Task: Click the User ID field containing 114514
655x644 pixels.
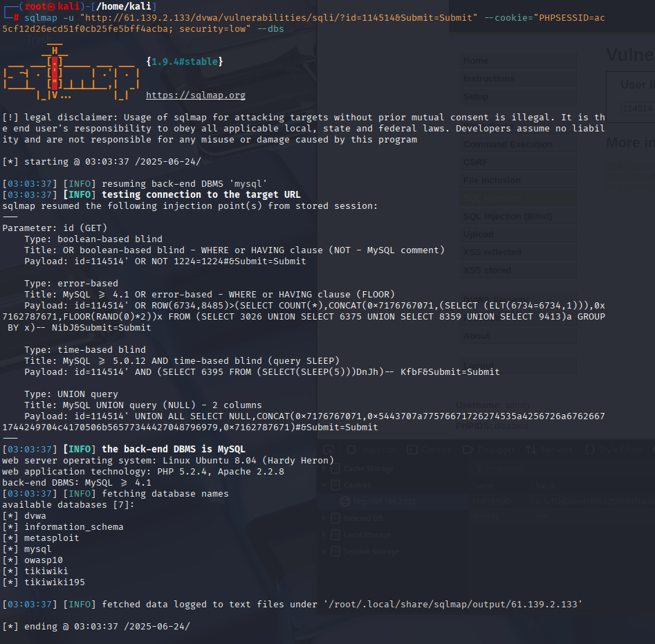Action: 638,109
